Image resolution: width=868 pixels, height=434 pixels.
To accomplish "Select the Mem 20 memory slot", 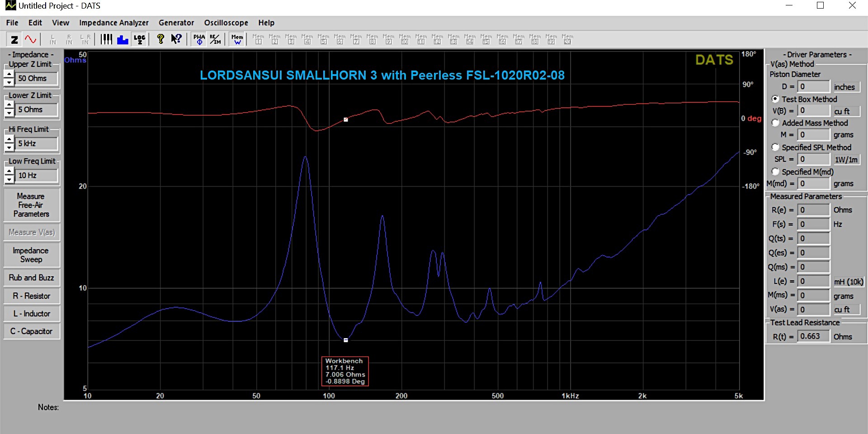I will pyautogui.click(x=567, y=39).
